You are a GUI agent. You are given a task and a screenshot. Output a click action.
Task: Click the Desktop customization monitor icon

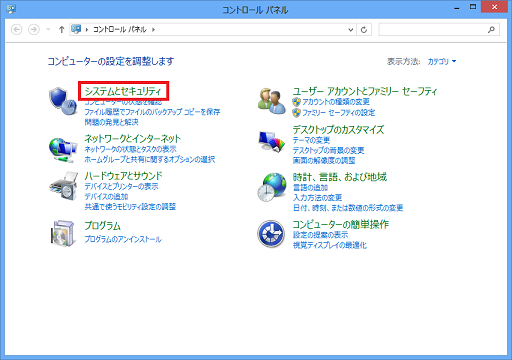click(x=272, y=141)
